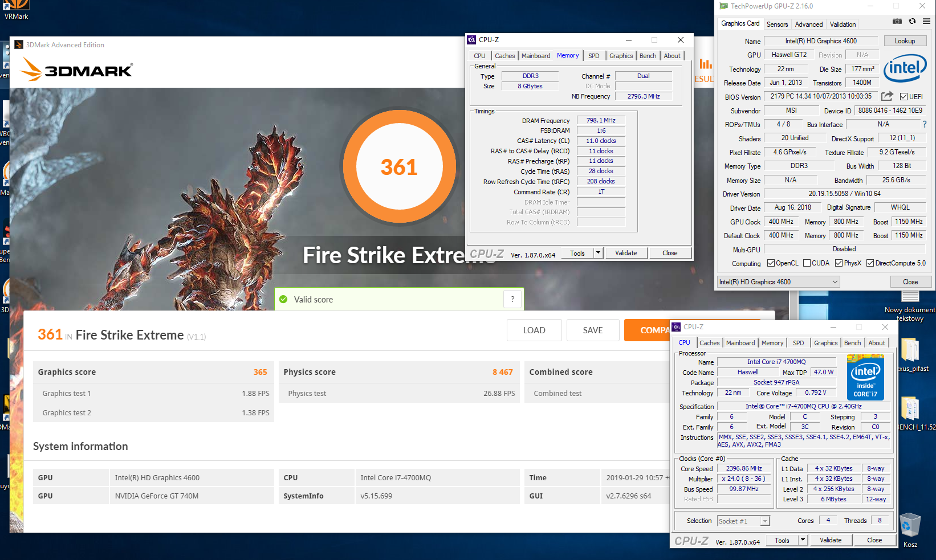Click Close in Memory CPU-Z window
Image resolution: width=936 pixels, height=560 pixels.
tap(670, 253)
